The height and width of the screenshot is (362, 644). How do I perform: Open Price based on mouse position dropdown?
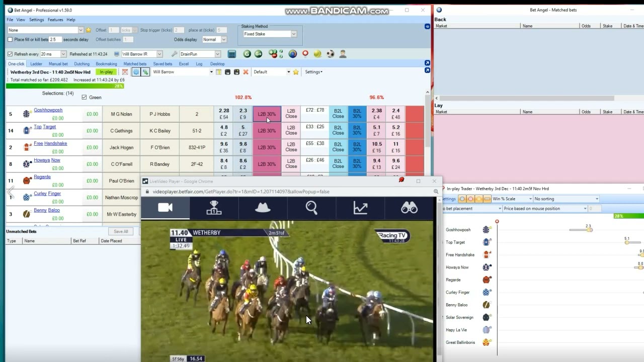(x=545, y=209)
